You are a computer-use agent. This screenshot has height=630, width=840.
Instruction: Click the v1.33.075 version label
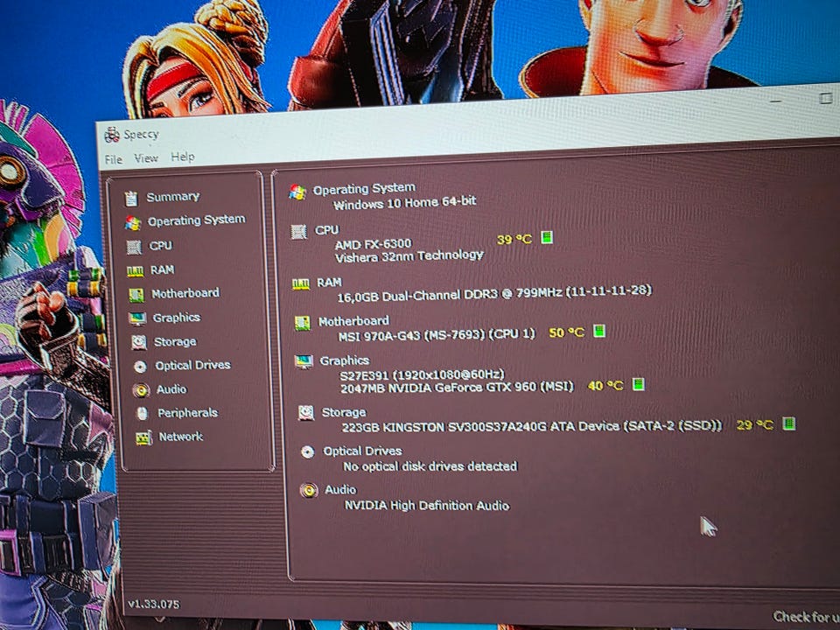[x=153, y=604]
